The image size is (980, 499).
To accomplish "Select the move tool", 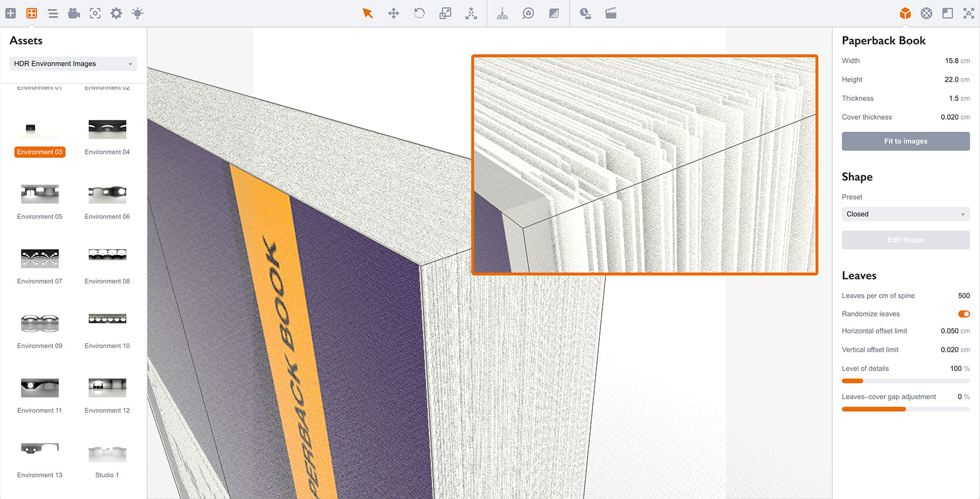I will point(394,13).
